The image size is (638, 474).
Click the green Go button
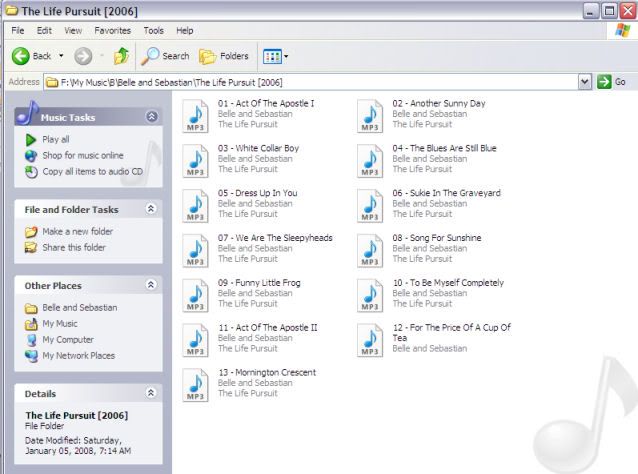(x=612, y=82)
